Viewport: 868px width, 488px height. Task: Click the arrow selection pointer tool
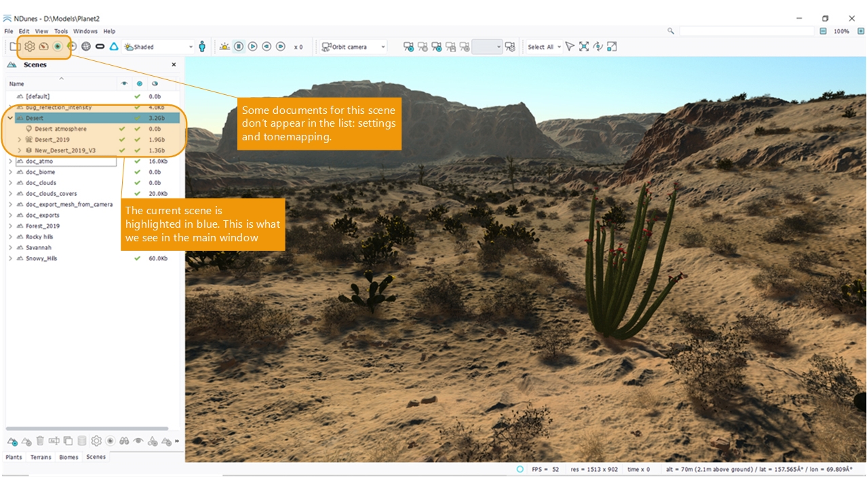tap(570, 47)
